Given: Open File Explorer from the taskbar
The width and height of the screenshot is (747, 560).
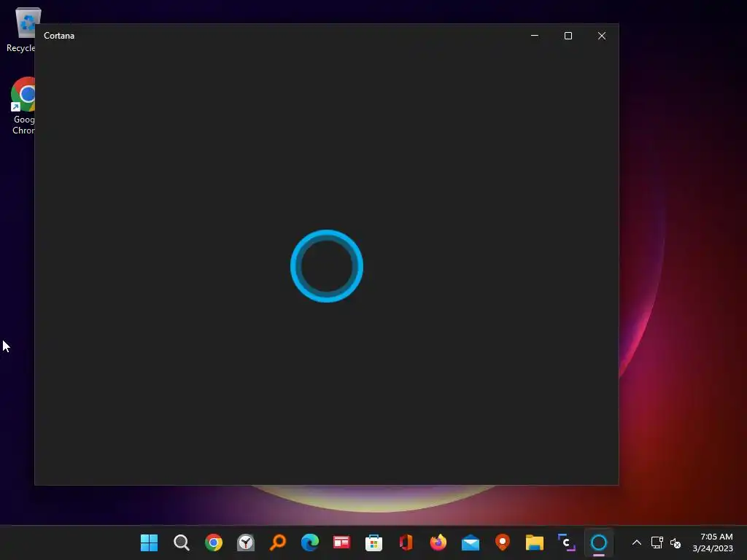Looking at the screenshot, I should [x=535, y=542].
